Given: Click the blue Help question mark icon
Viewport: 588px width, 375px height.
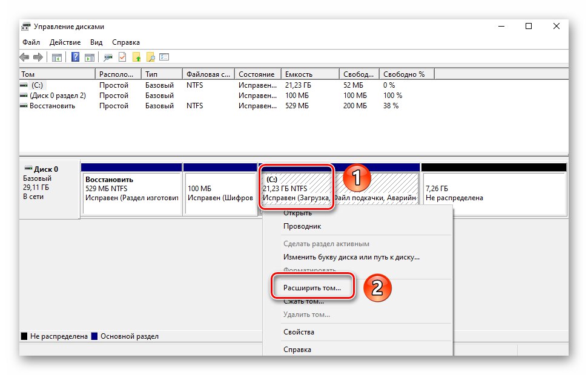Looking at the screenshot, I should coord(75,57).
